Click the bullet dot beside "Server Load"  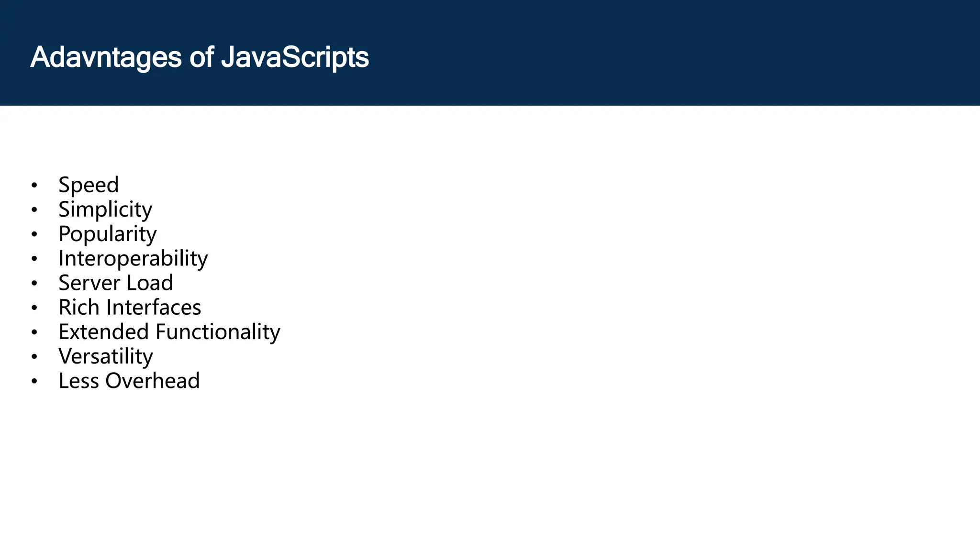pyautogui.click(x=34, y=283)
